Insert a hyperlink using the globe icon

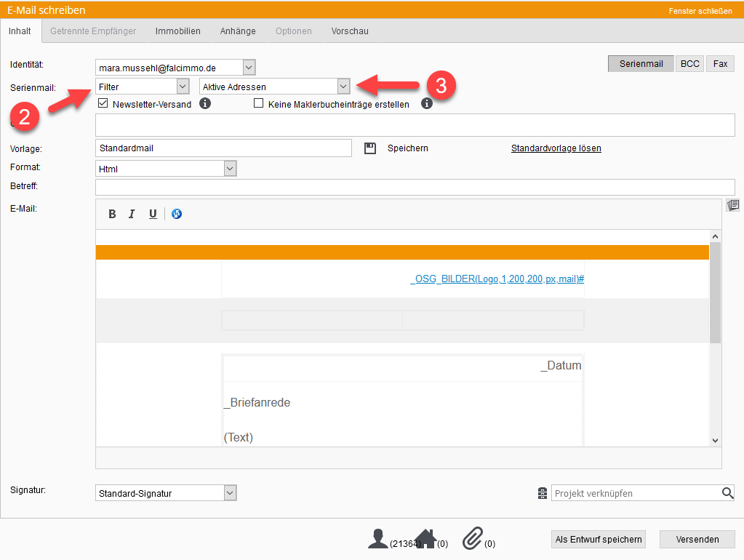177,214
